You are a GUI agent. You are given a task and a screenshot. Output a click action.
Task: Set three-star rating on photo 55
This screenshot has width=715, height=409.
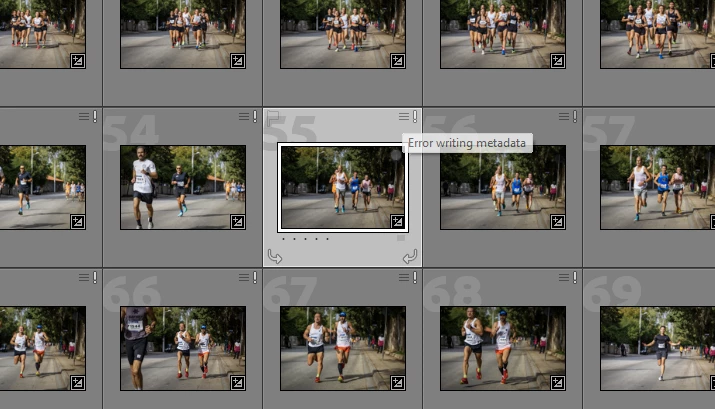pos(306,238)
